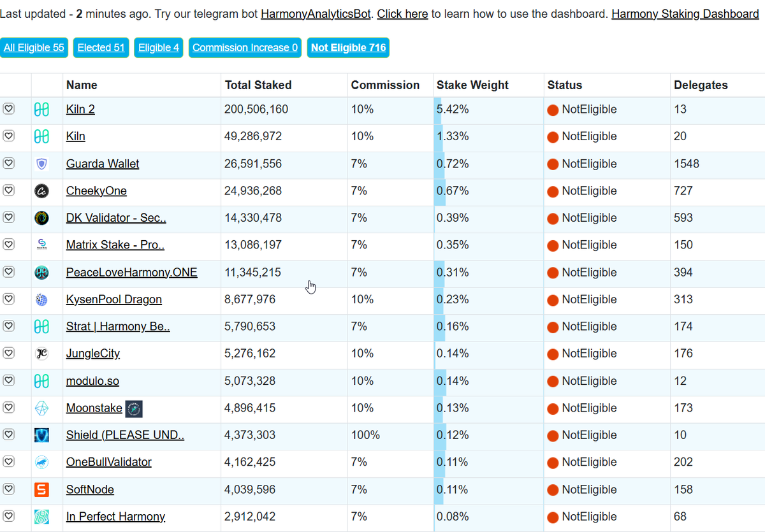Viewport: 765px width, 532px height.
Task: Open the Guarda Wallet validator link
Action: 103,164
